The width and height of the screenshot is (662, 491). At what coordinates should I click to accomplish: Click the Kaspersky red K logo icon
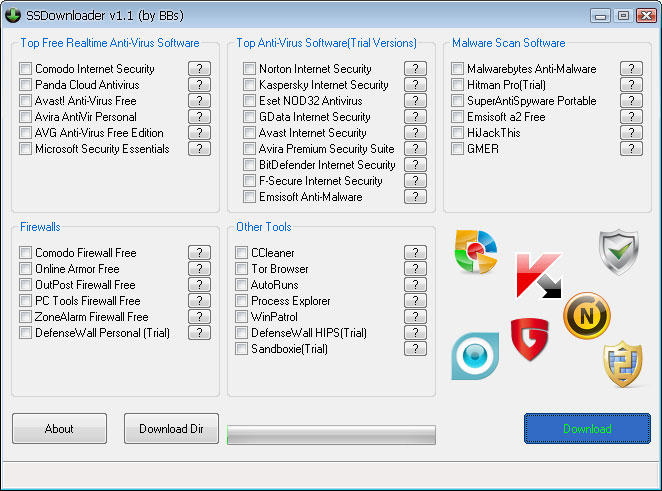coord(539,275)
